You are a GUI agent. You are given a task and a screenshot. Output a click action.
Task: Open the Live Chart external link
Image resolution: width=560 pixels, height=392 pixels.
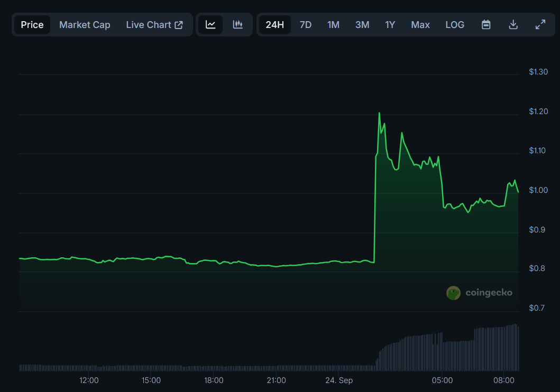(154, 25)
